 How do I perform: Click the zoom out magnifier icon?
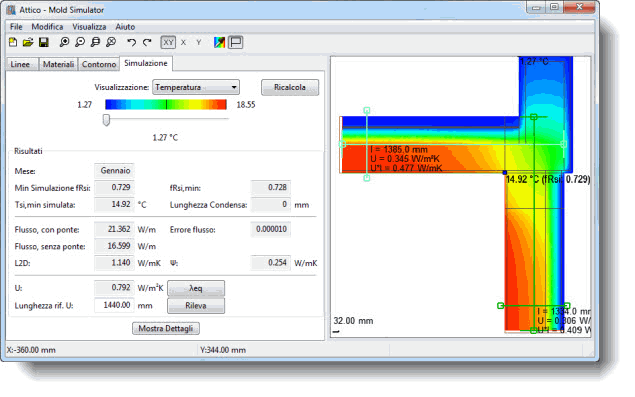click(80, 42)
